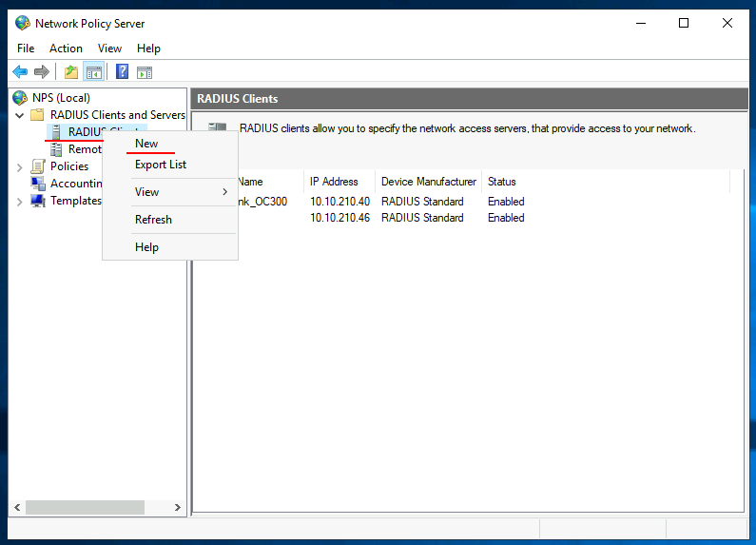Open the View submenu arrow in context menu
This screenshot has width=756, height=545.
[x=224, y=191]
